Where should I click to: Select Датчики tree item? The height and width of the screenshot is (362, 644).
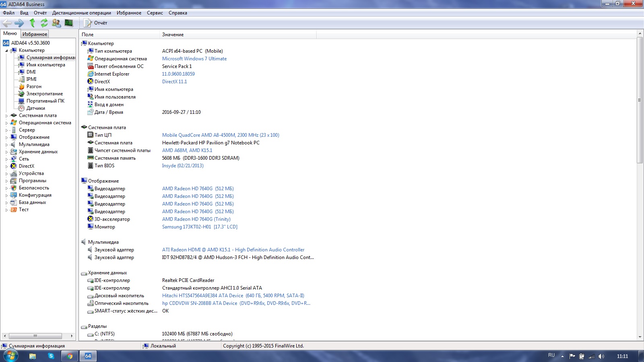coord(36,108)
